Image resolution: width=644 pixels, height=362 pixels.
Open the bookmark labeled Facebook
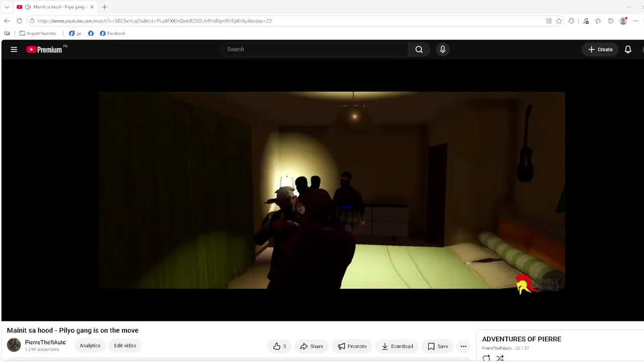pos(112,33)
